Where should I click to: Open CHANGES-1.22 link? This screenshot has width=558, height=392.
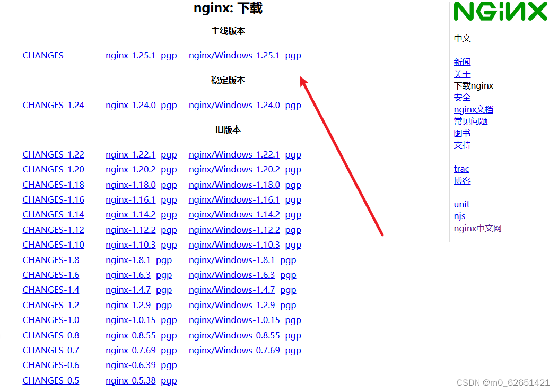(54, 154)
